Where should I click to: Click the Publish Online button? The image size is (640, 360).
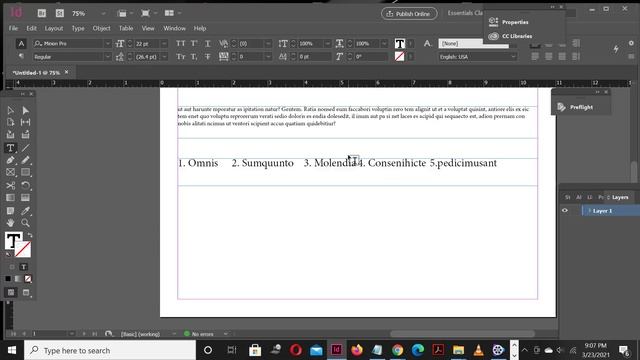pyautogui.click(x=409, y=13)
